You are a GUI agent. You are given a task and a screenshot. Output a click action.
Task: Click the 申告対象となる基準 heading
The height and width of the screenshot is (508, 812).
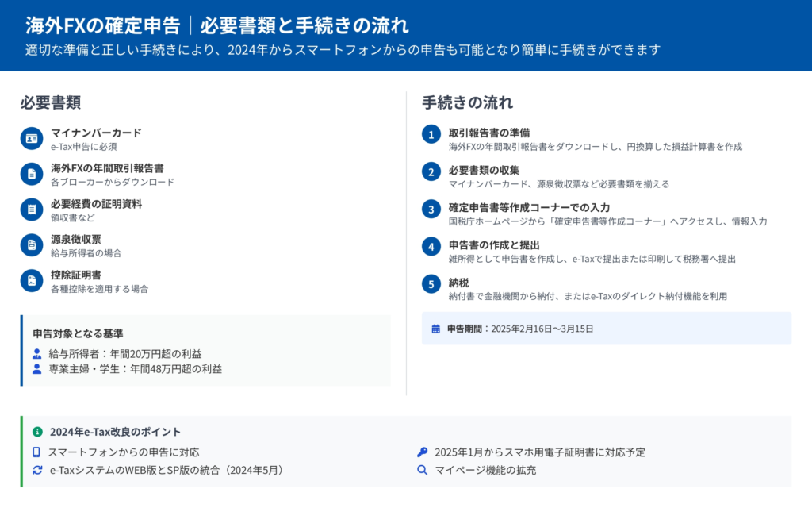tap(78, 333)
